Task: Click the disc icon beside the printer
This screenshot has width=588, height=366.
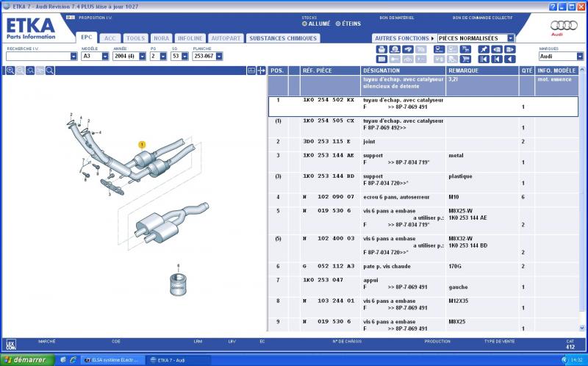Action: tap(395, 49)
